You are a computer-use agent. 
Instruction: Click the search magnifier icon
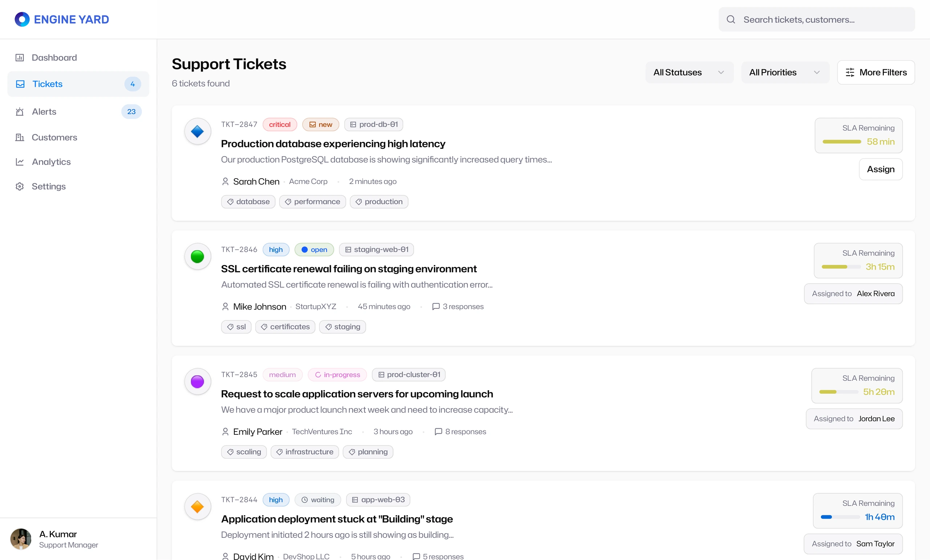click(731, 19)
